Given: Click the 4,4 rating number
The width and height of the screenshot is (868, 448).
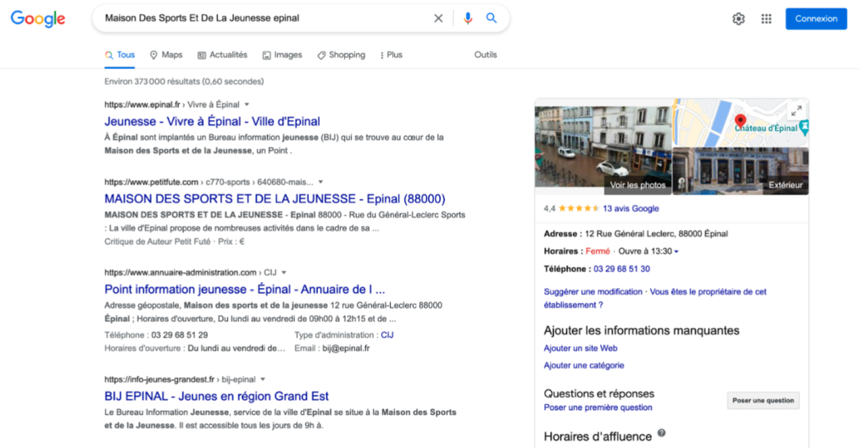Looking at the screenshot, I should (549, 208).
